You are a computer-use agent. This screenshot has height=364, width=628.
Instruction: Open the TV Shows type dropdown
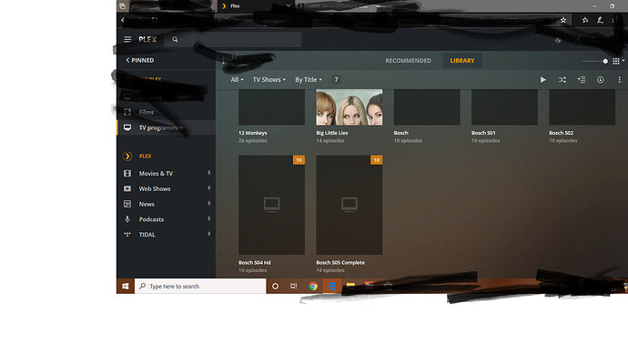(x=268, y=80)
